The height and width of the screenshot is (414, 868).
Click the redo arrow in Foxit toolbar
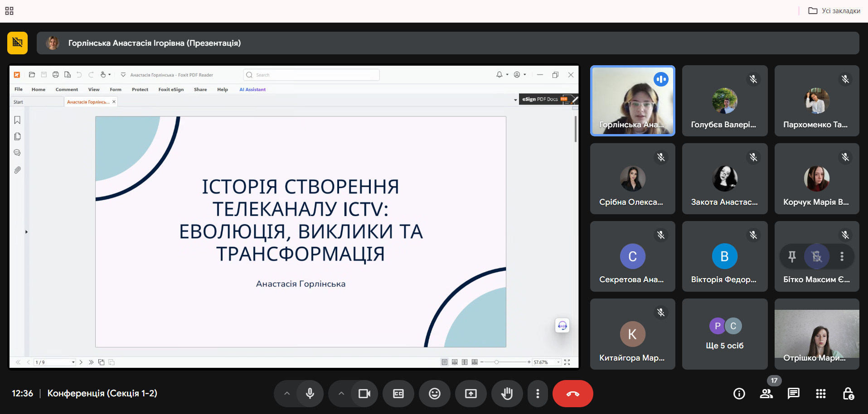(x=91, y=75)
